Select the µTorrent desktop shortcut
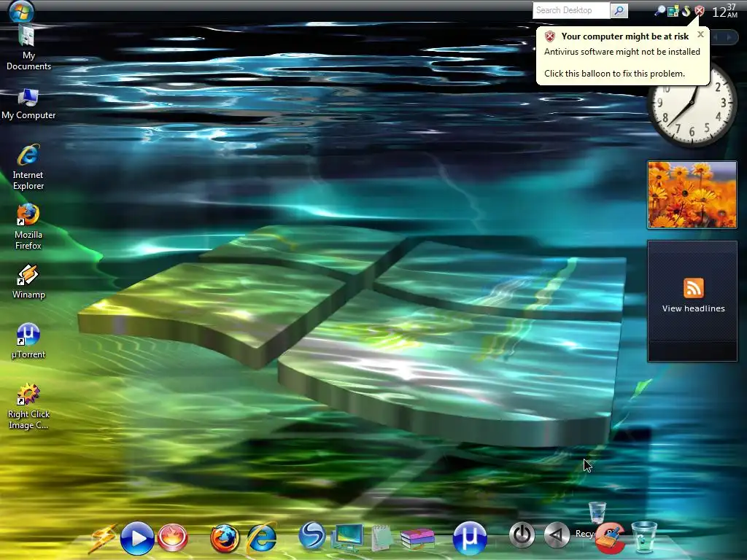The width and height of the screenshot is (747, 560). point(28,341)
